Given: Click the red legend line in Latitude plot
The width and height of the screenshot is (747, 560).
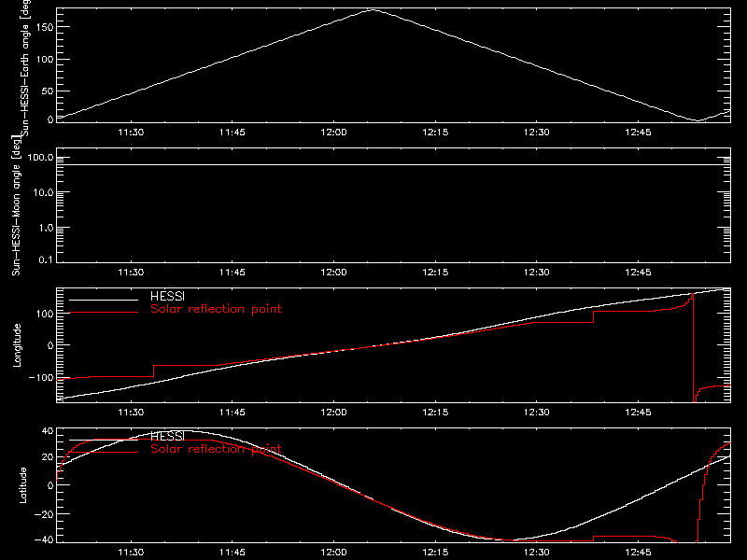Looking at the screenshot, I should coord(104,452).
